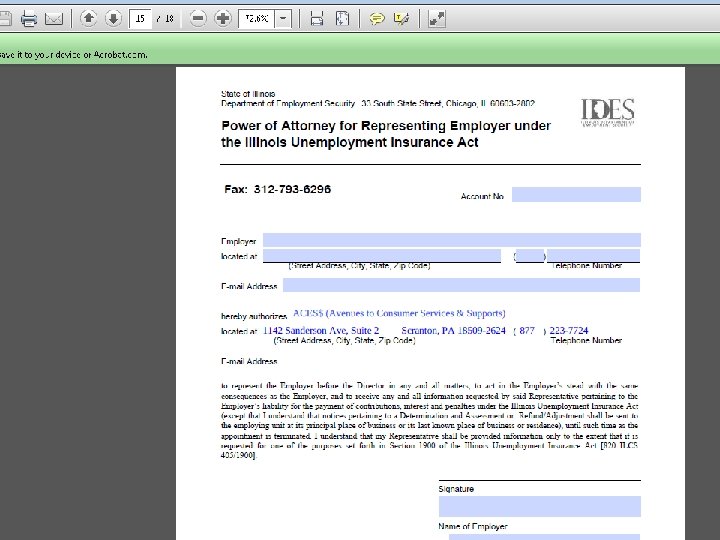Select the highlight text tool
The image size is (720, 540).
click(401, 19)
